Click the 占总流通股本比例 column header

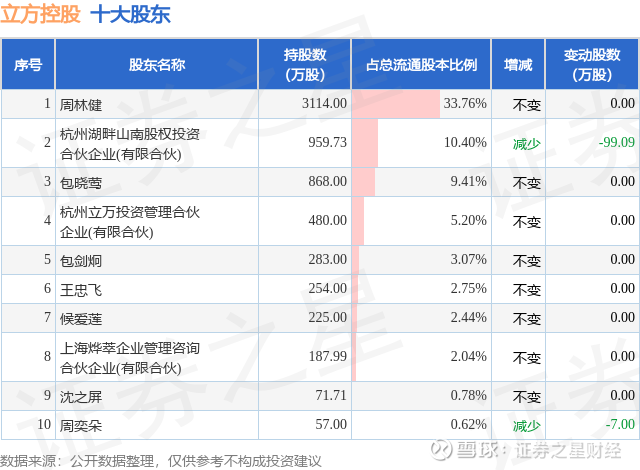coord(420,65)
